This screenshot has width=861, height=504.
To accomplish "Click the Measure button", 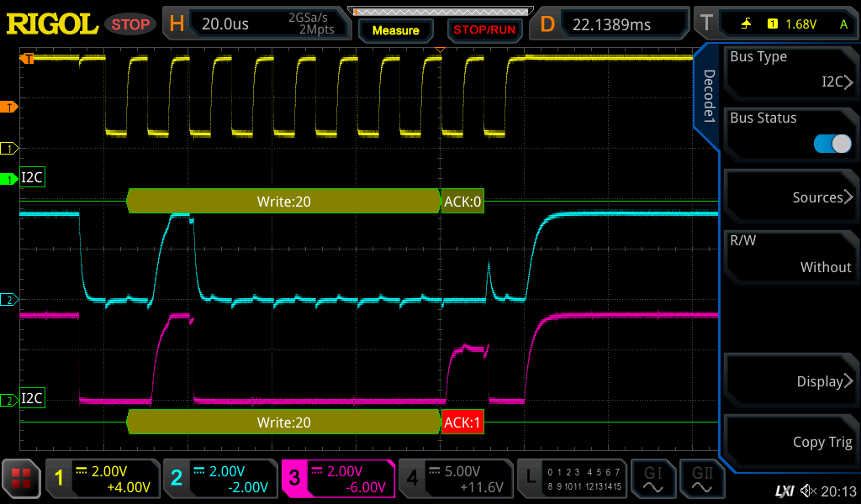I will pos(396,30).
